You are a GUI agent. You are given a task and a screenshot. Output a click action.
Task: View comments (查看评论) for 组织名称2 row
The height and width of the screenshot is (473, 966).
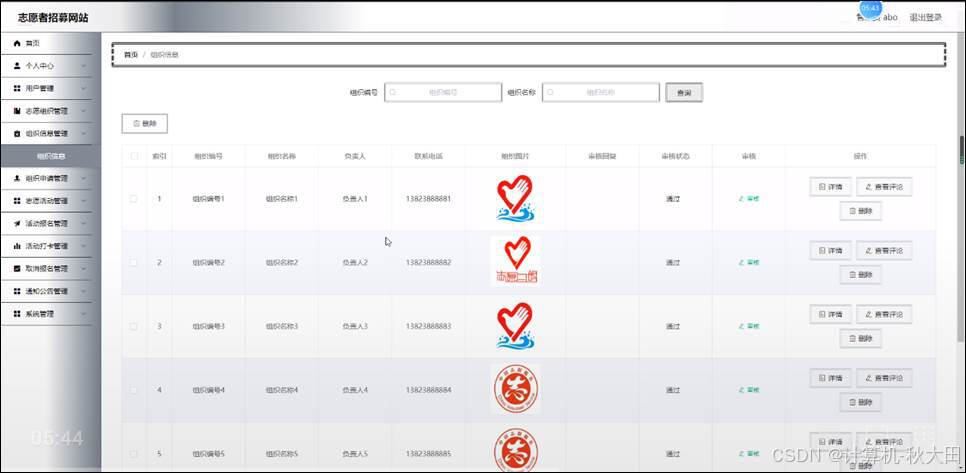point(884,251)
